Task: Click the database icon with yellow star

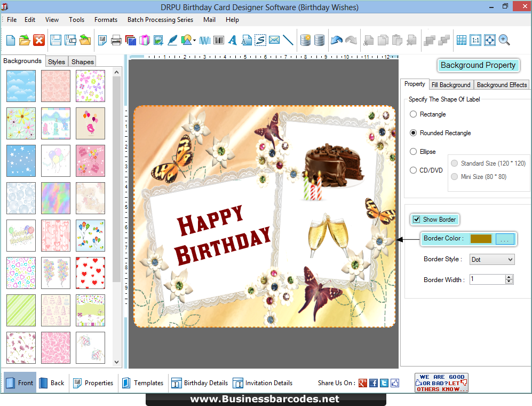Action: point(305,41)
